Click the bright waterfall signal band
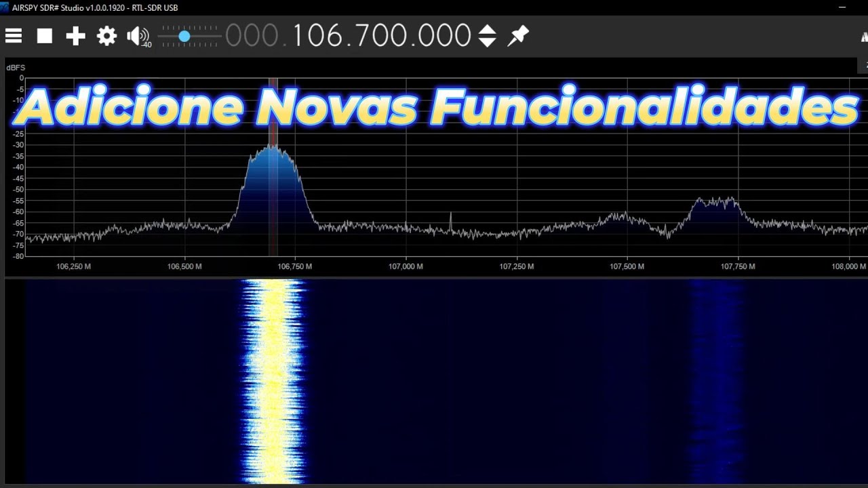This screenshot has height=488, width=868. 273,381
